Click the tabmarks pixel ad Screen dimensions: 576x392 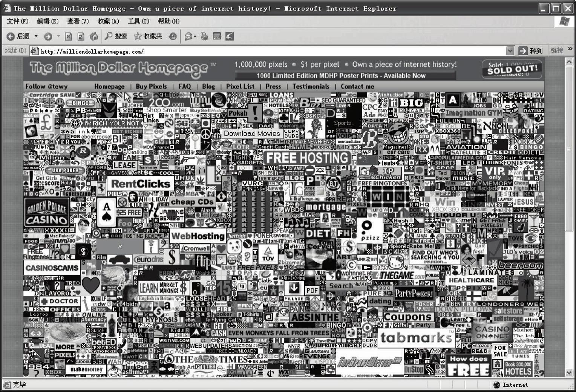[416, 337]
